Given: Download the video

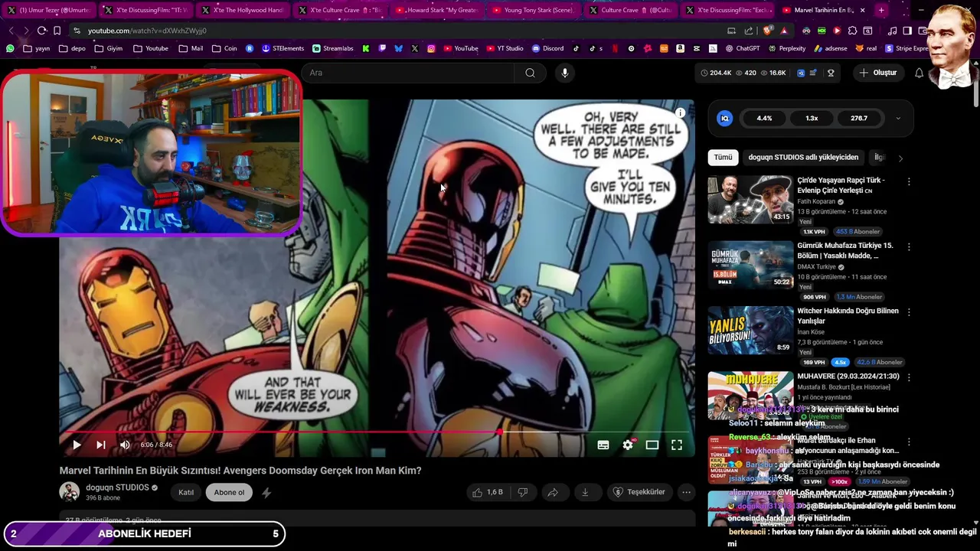Looking at the screenshot, I should point(585,492).
